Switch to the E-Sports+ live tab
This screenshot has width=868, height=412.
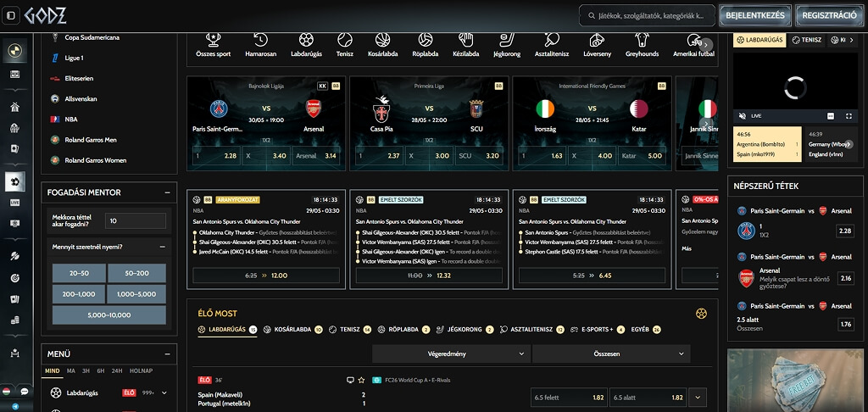coord(598,330)
